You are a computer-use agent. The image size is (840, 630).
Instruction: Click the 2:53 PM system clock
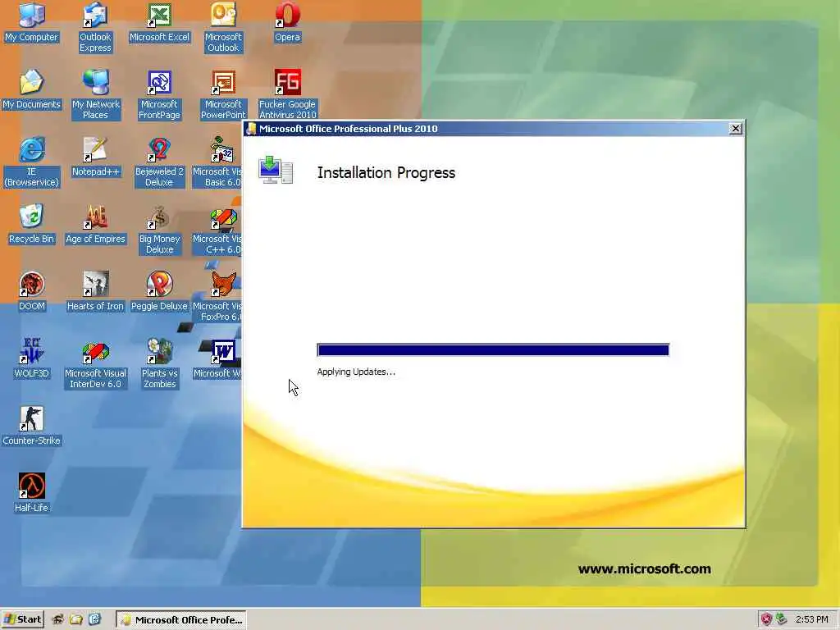811,620
